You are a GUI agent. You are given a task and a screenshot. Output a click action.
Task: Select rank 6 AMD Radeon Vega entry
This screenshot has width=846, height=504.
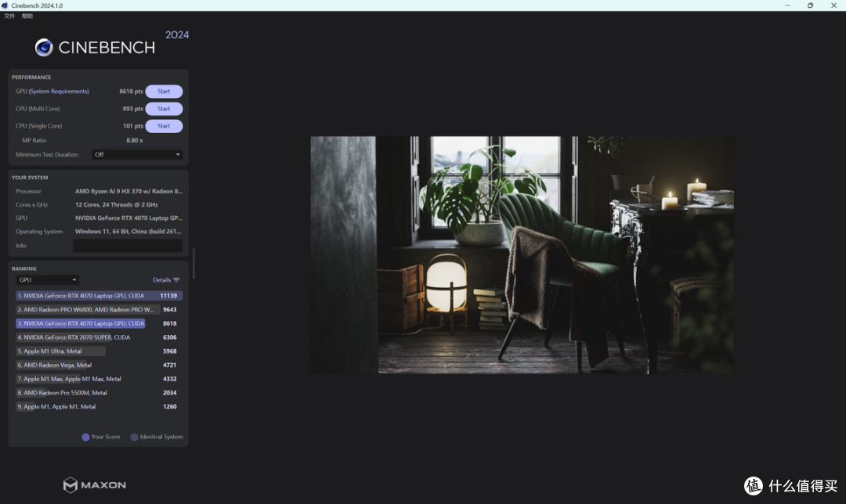(99, 365)
